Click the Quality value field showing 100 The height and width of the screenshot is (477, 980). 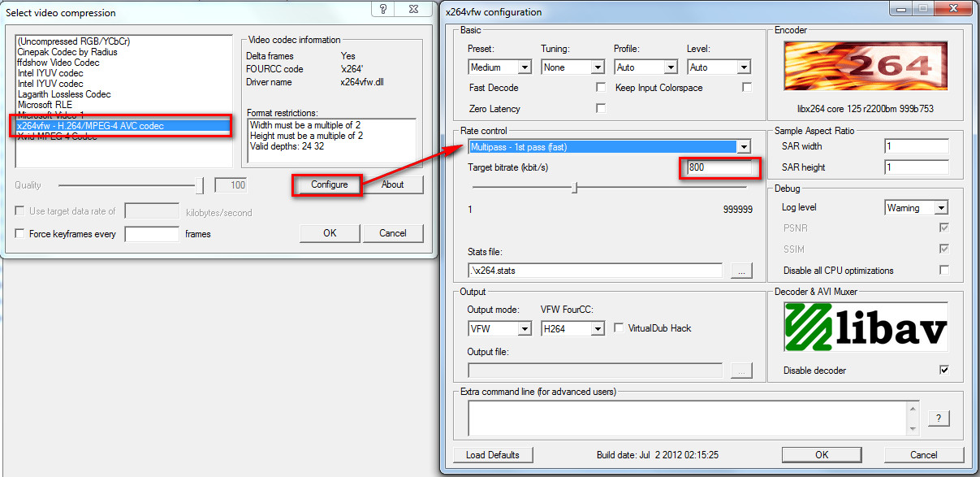231,185
